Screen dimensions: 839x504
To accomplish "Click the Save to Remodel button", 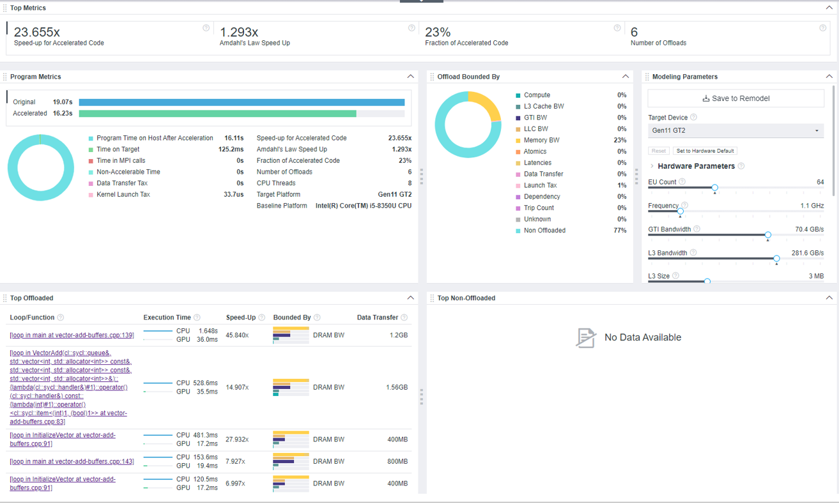I will (x=735, y=98).
